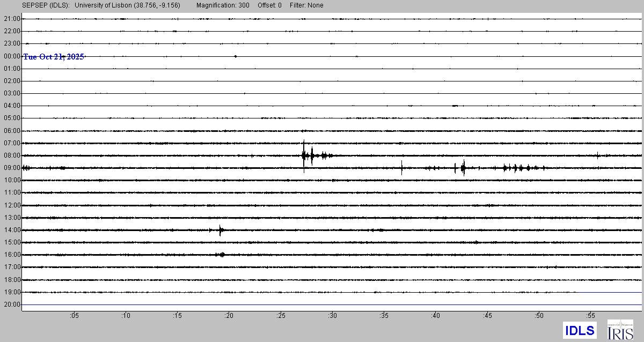
Task: Click the IRIS logo
Action: [x=619, y=330]
